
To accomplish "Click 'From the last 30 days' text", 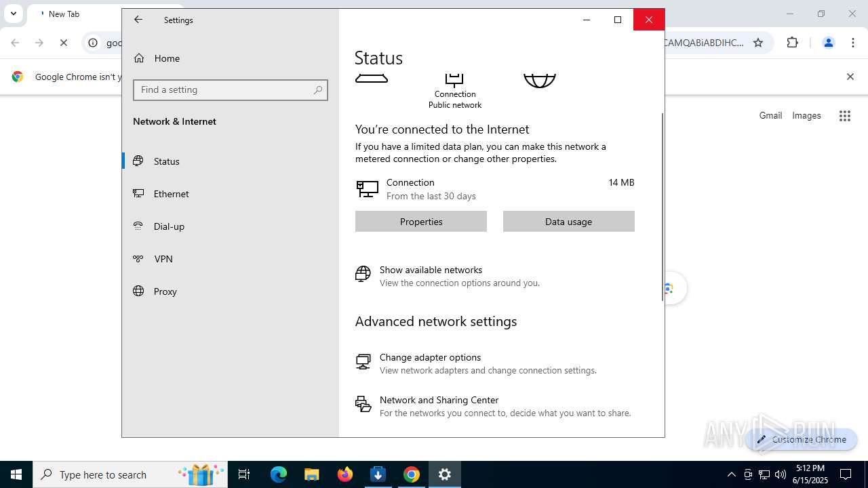I will (431, 196).
